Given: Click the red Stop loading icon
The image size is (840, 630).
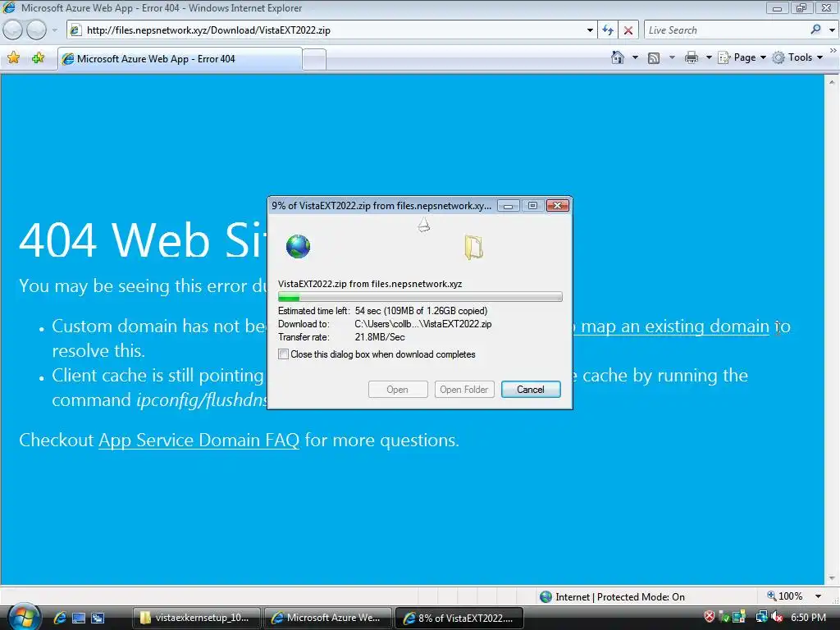Looking at the screenshot, I should coord(628,30).
